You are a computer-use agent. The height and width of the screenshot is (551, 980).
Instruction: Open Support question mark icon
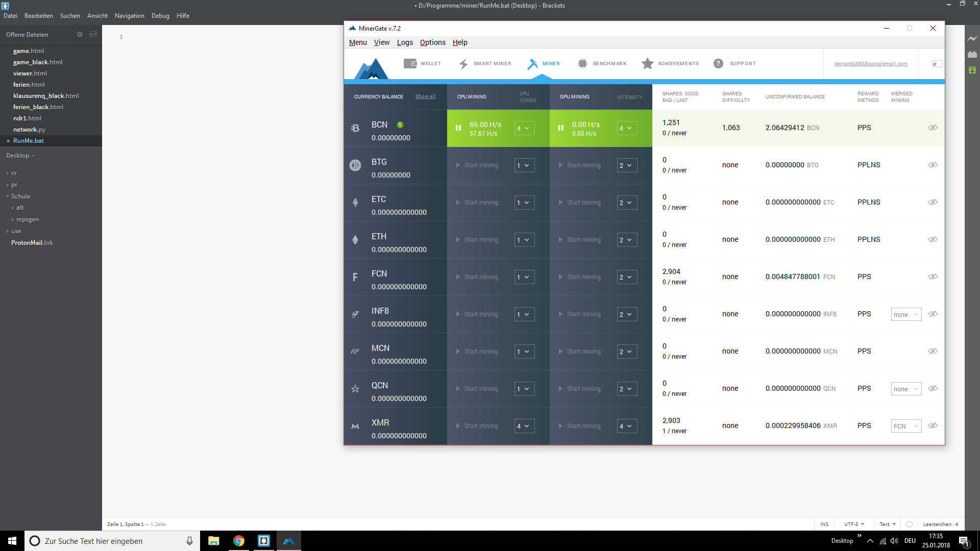[x=718, y=64]
